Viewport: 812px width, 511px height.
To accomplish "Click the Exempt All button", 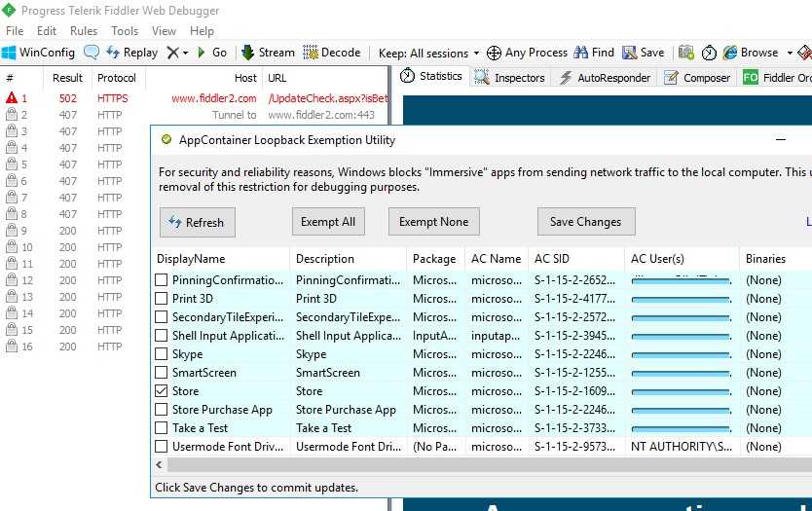I will (328, 222).
